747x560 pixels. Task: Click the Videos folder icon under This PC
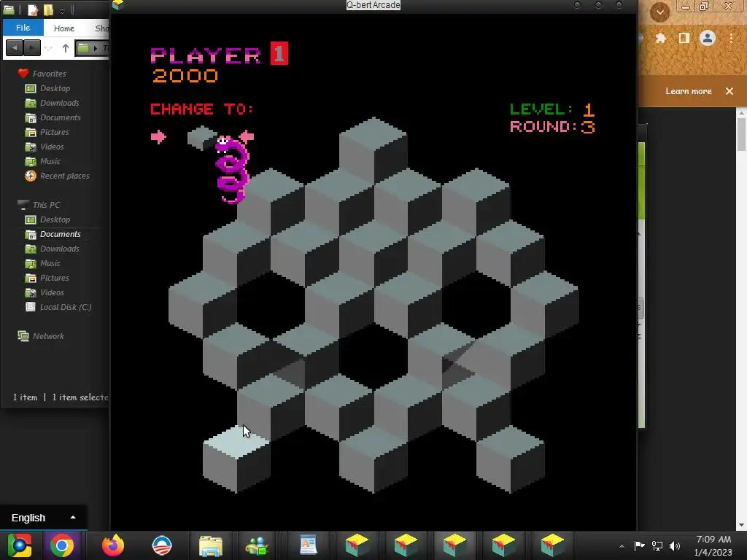coord(31,293)
